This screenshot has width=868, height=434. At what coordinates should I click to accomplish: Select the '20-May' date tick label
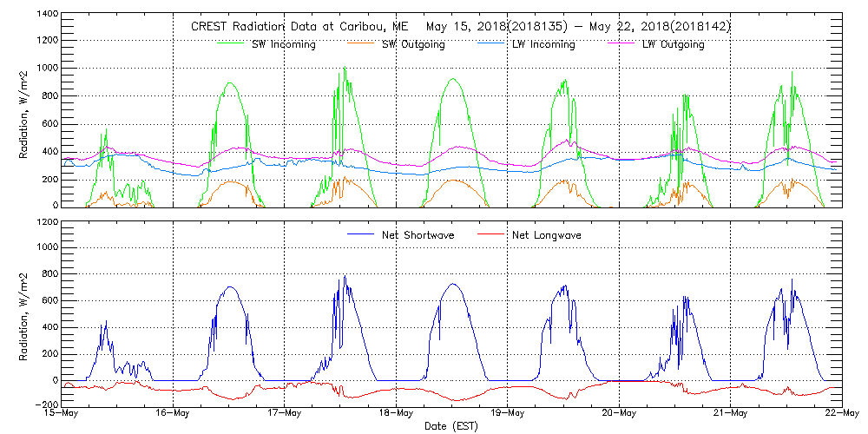pos(619,414)
